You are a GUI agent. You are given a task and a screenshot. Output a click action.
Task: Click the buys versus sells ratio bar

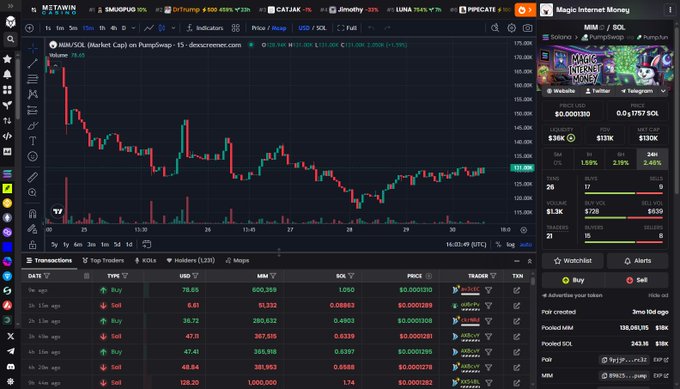[x=624, y=193]
